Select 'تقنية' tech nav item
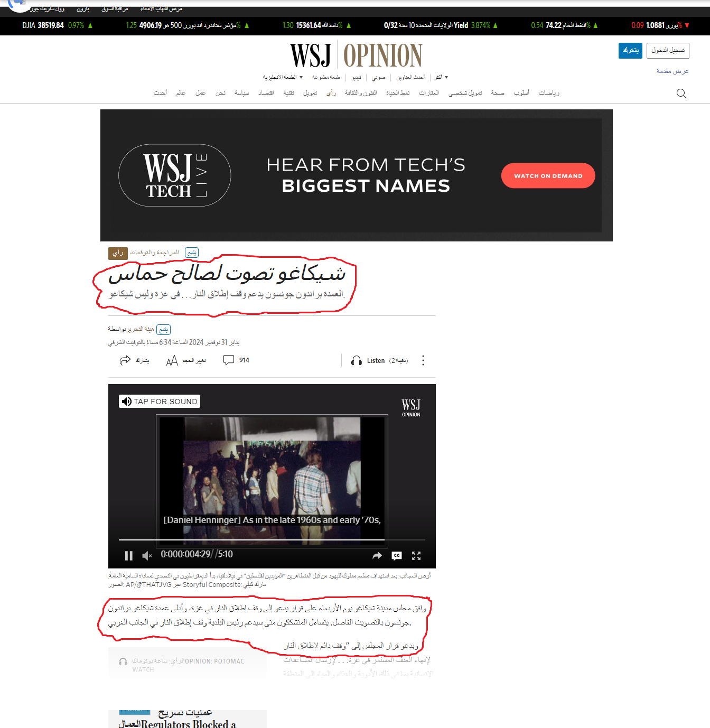This screenshot has width=710, height=728. click(x=288, y=93)
